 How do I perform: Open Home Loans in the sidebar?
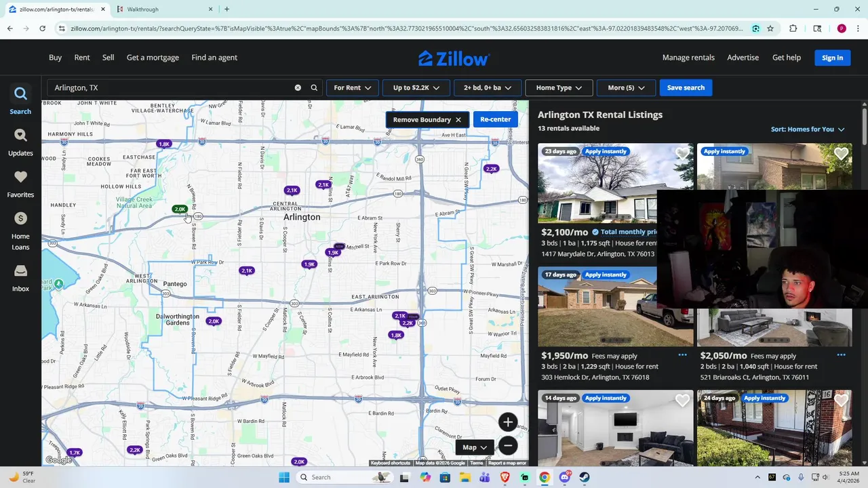(x=20, y=230)
